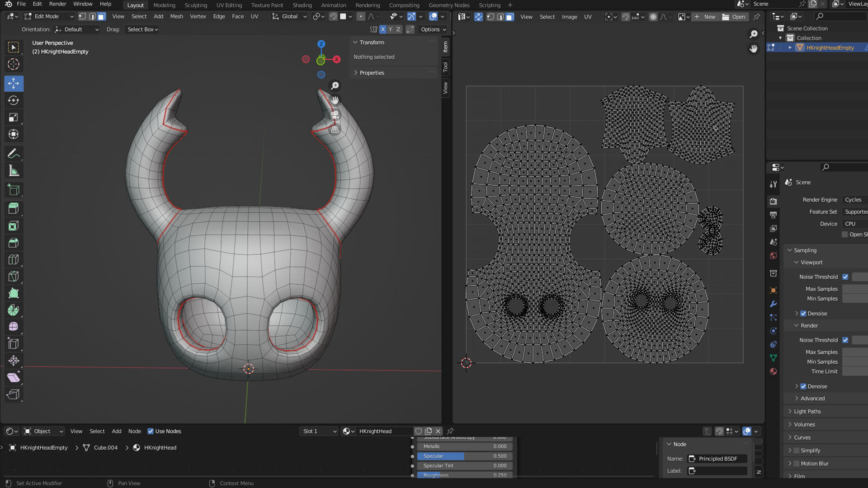
Task: Open the UV editor Image menu
Action: coord(569,17)
